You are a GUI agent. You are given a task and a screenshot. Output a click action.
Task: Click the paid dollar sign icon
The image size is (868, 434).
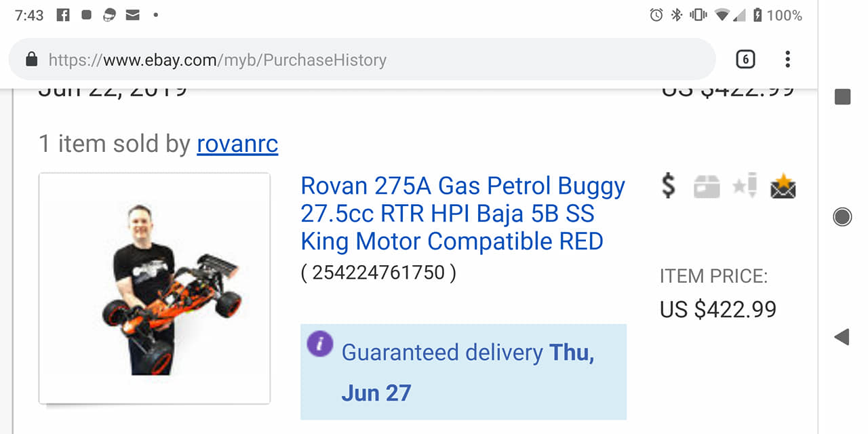click(x=669, y=186)
